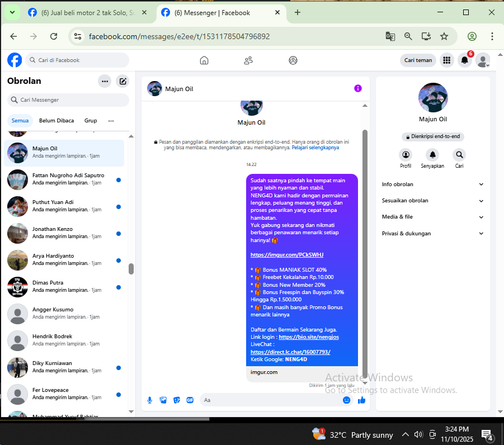Open the Groups icon in top navigation

[x=293, y=60]
